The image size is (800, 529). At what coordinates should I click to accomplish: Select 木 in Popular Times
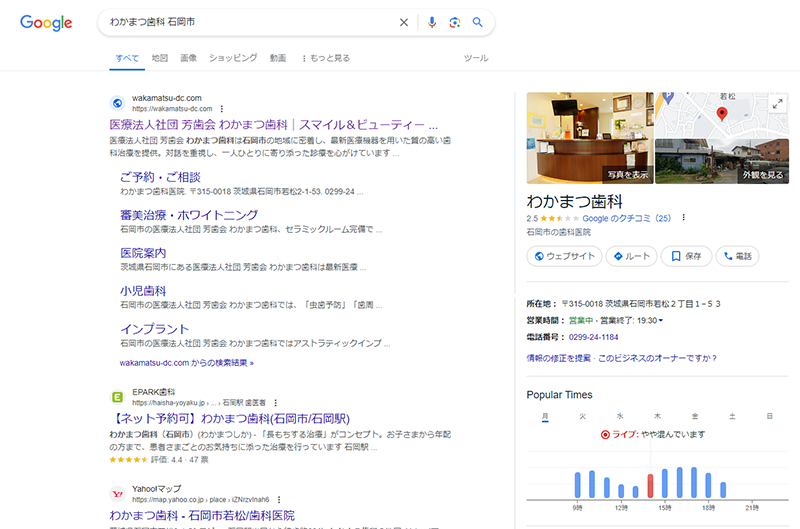point(657,416)
